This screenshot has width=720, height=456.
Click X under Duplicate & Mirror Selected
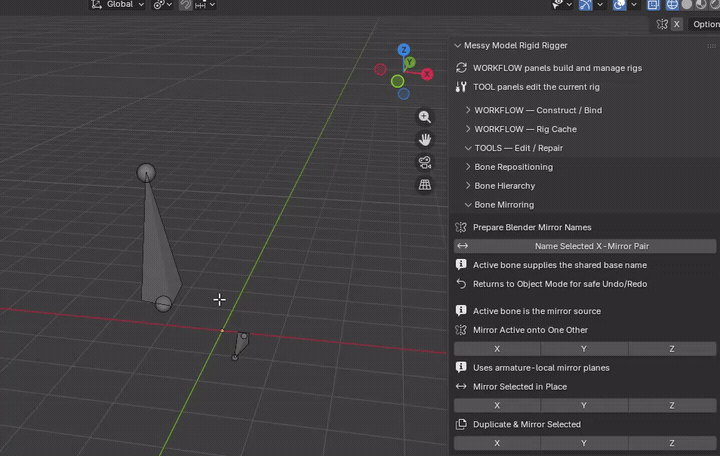(497, 443)
